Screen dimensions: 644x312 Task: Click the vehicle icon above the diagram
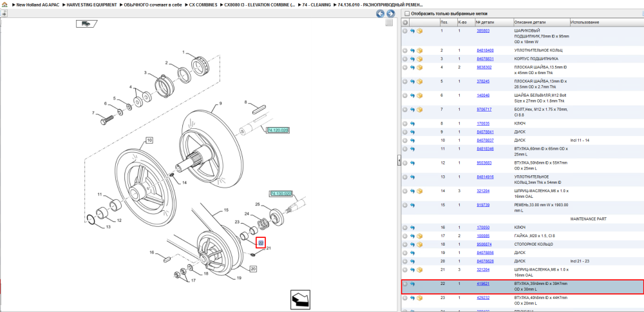click(86, 24)
